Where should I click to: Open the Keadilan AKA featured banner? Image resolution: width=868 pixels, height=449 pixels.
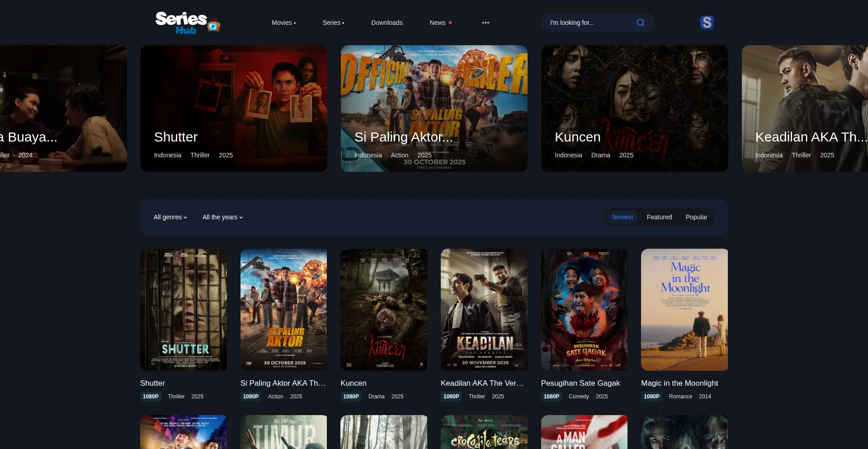pos(805,109)
